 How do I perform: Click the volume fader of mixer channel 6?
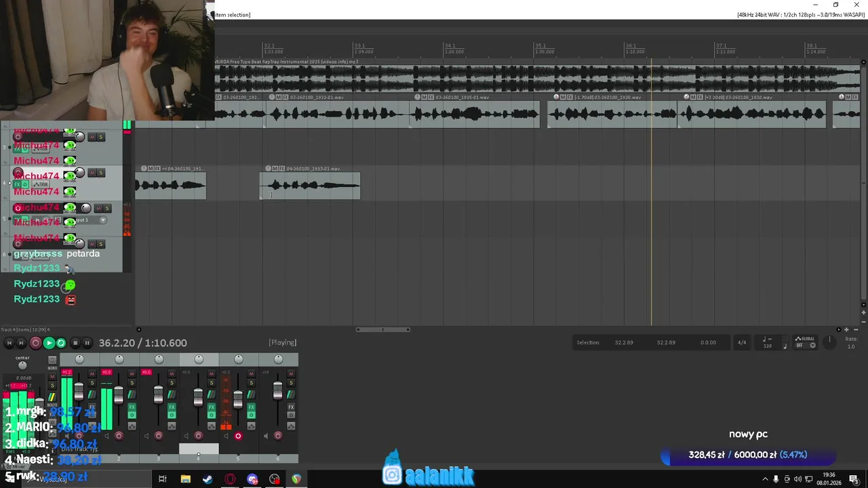[x=277, y=391]
